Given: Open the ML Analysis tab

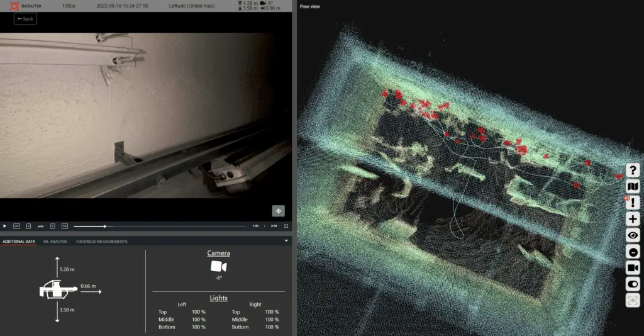Looking at the screenshot, I should tap(55, 242).
